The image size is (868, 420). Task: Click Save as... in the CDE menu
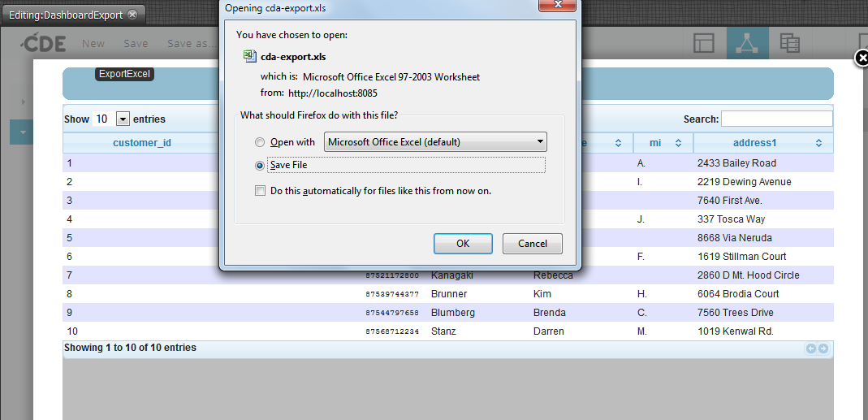tap(192, 43)
